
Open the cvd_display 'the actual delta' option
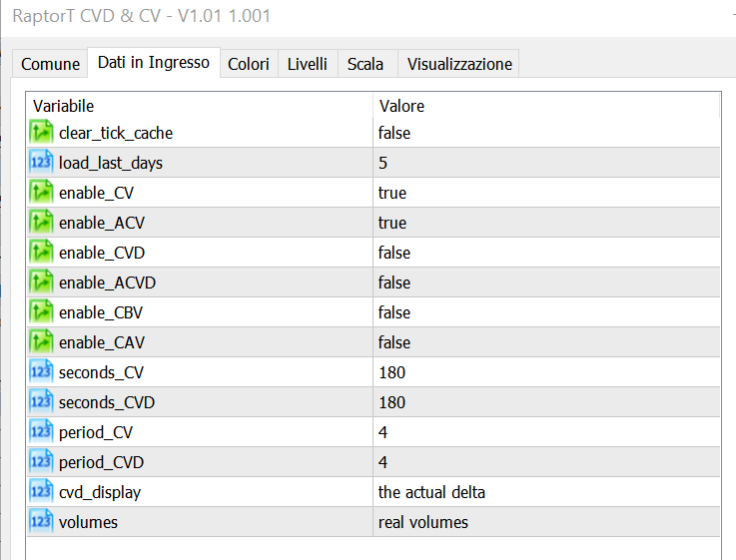(431, 492)
